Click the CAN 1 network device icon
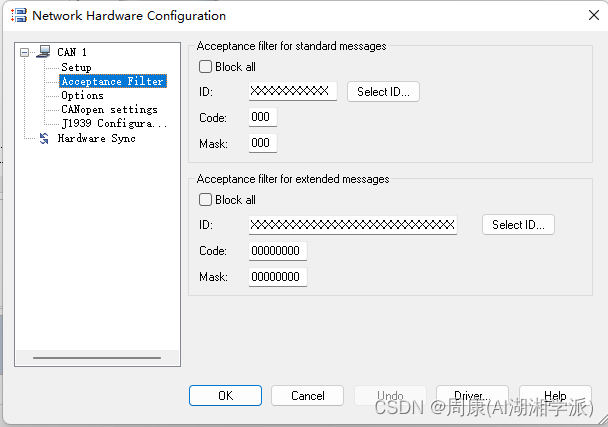 coord(43,52)
